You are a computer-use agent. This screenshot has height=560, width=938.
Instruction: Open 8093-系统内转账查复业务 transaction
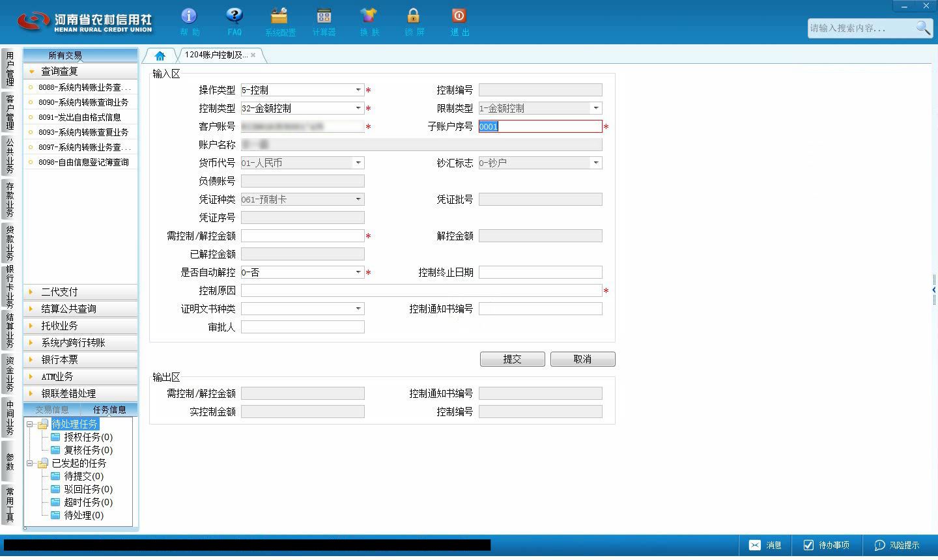81,132
